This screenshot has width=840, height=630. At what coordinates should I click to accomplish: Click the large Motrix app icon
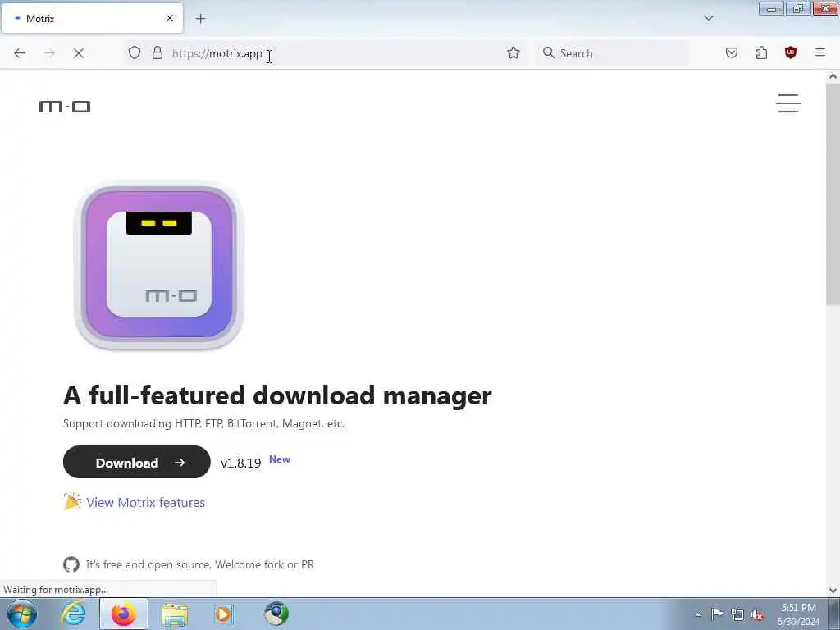coord(159,267)
